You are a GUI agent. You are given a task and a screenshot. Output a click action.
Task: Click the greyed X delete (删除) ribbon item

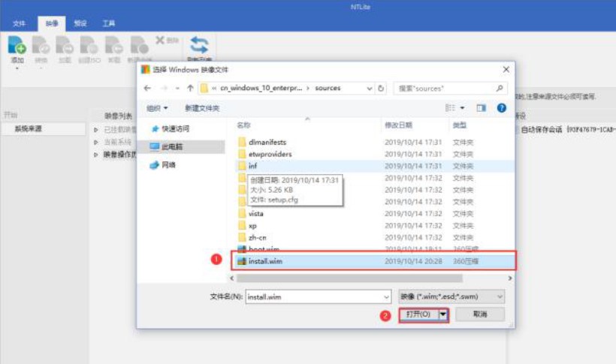click(167, 40)
